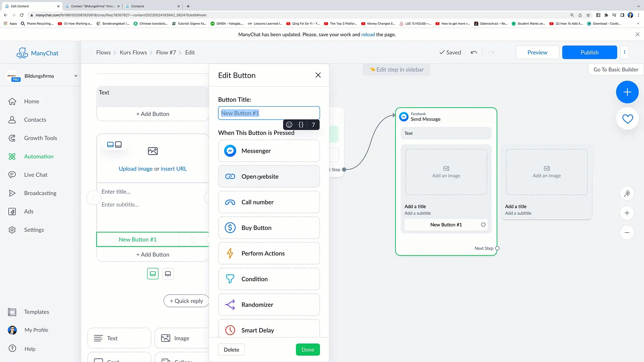Add a button to the Text block

pos(153,114)
